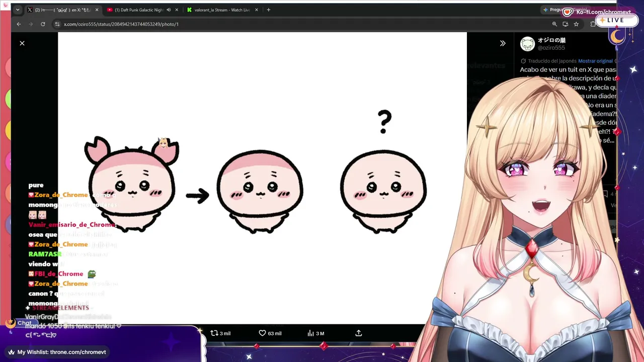Click the X favicon on first tab
644x362 pixels.
[30, 10]
